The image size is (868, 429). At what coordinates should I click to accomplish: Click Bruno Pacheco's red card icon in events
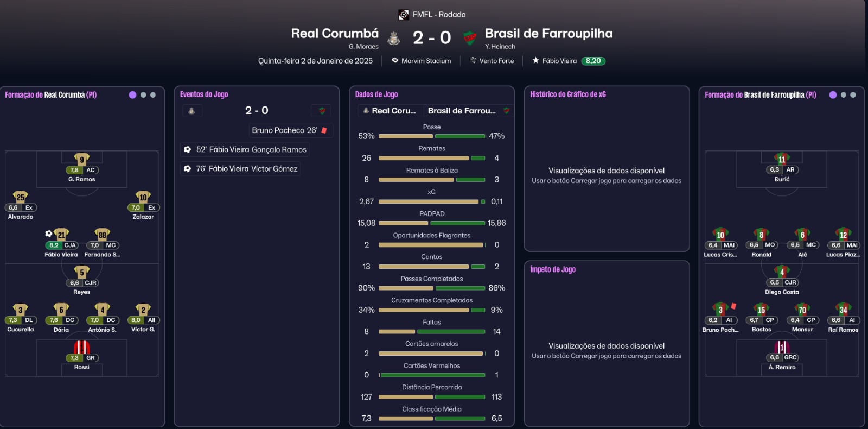click(x=324, y=130)
